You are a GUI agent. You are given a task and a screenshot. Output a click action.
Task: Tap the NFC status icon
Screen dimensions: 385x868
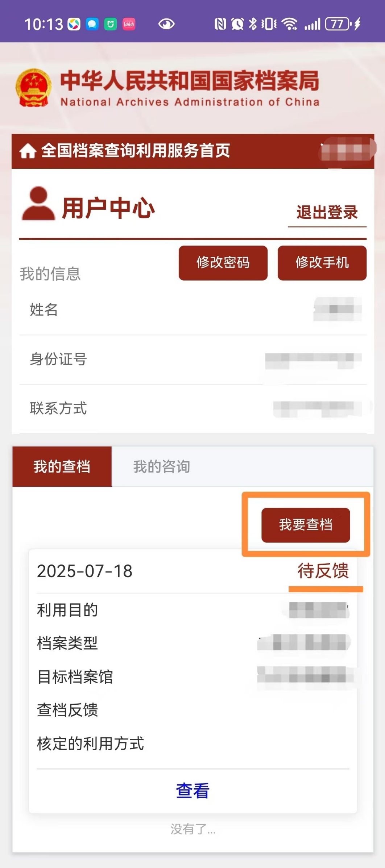(x=220, y=24)
